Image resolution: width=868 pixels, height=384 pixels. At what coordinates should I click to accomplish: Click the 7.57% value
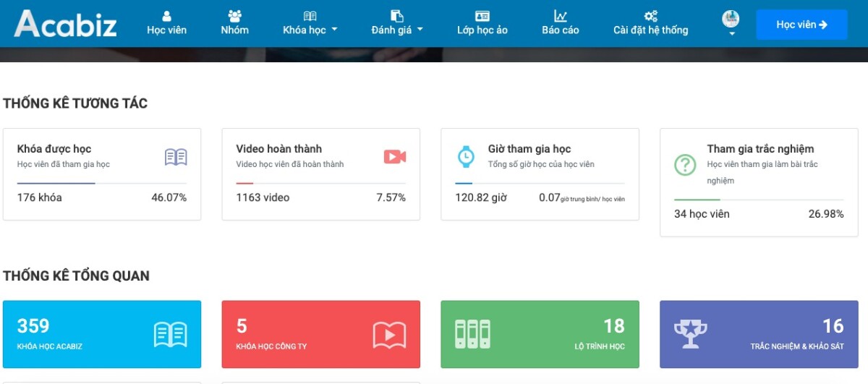click(391, 197)
